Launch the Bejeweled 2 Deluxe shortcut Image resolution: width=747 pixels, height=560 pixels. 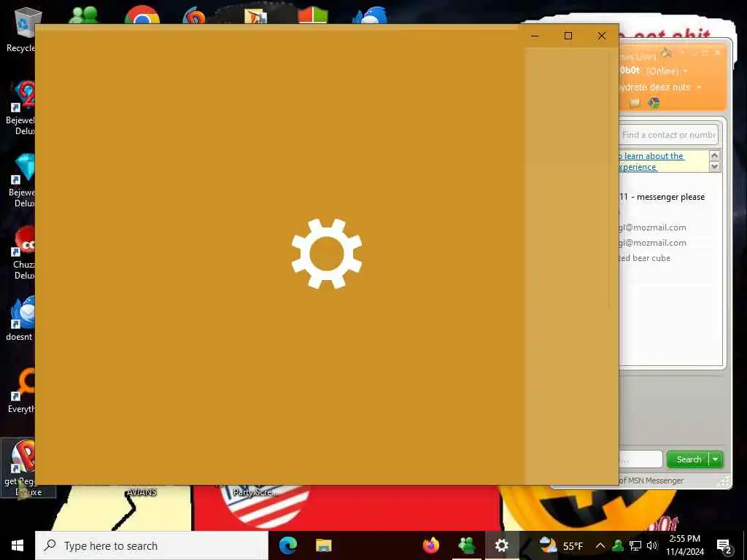[x=20, y=108]
